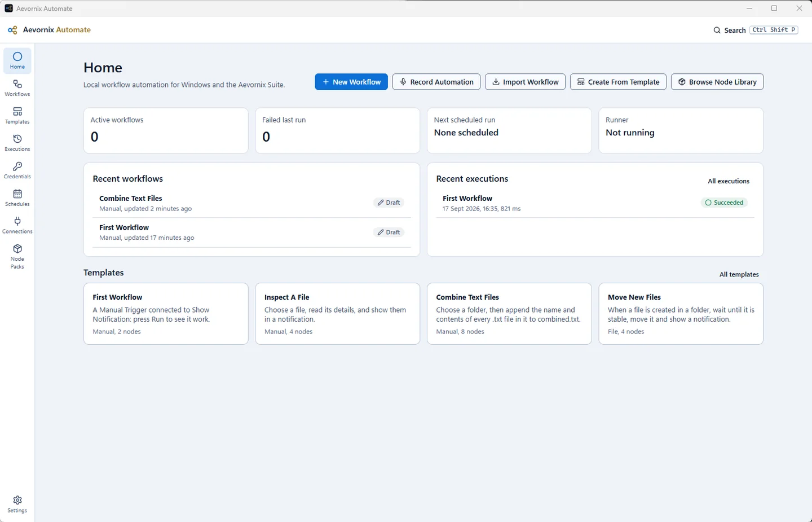
Task: Select the Combine Text Files template card
Action: pos(509,314)
